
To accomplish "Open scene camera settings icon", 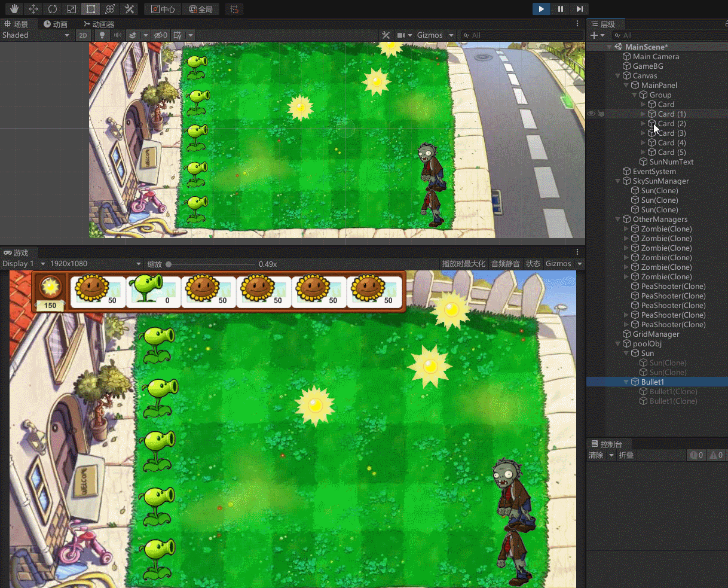I will tap(401, 35).
